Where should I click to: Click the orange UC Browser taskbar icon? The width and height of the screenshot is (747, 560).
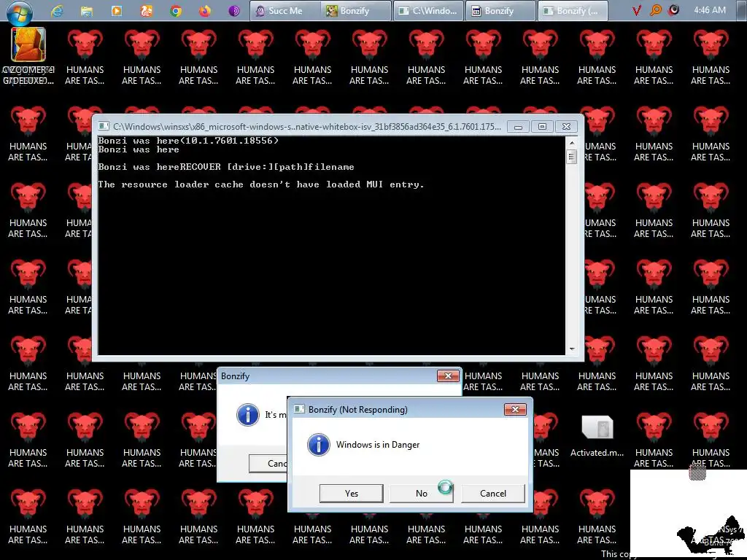tap(146, 10)
